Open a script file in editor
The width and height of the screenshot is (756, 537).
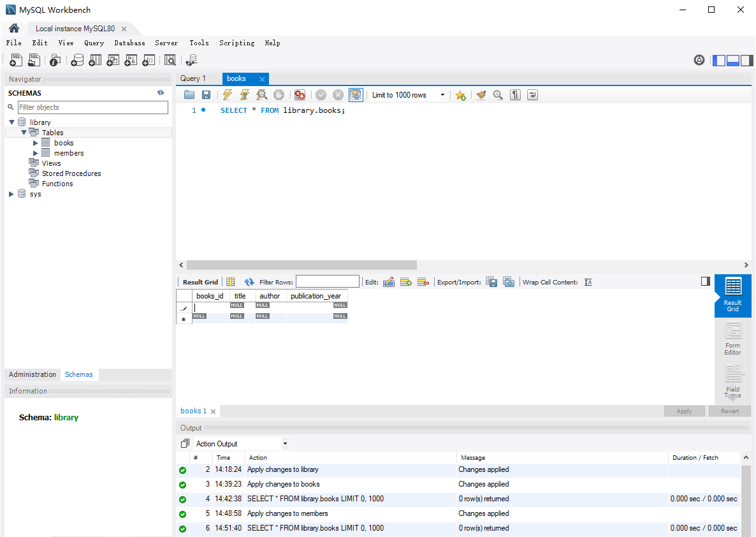[189, 95]
